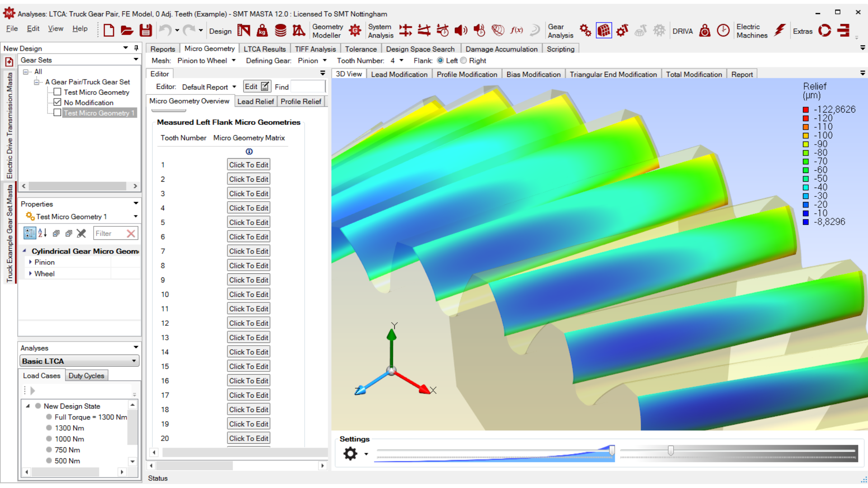868x488 pixels.
Task: Switch to the Lead Modification tab
Action: pos(399,74)
